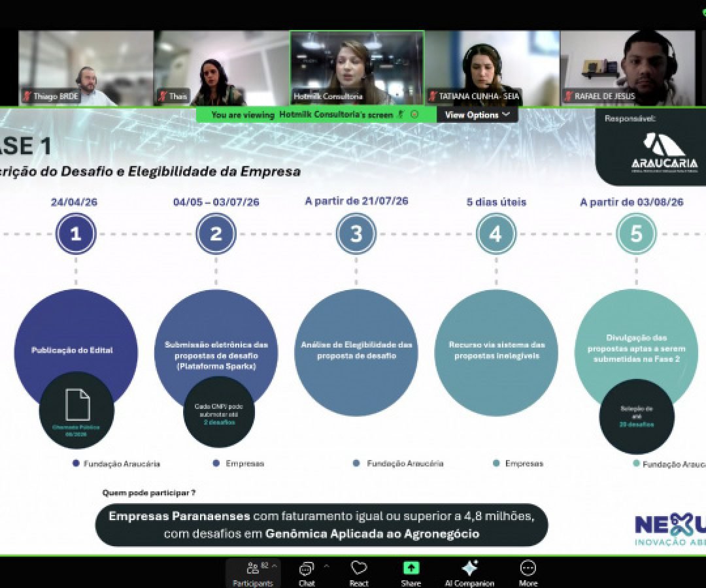Click the mic icon in the sharing banner

pos(401,115)
